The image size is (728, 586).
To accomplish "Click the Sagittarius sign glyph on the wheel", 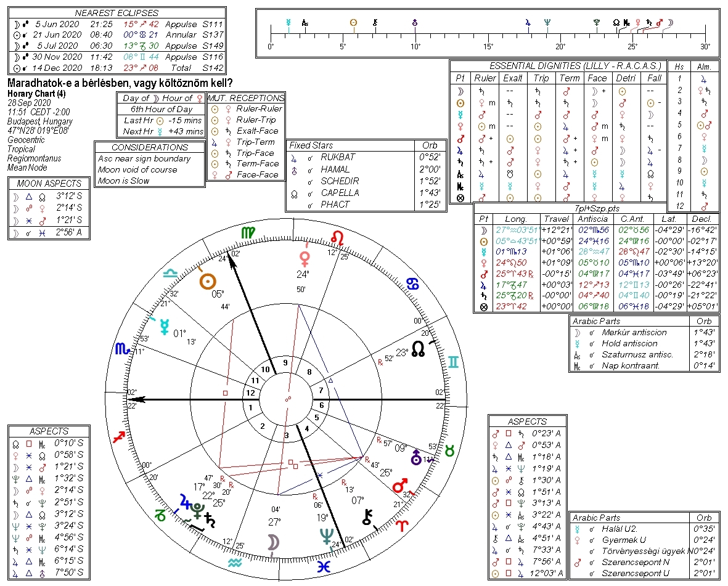I will pyautogui.click(x=119, y=437).
